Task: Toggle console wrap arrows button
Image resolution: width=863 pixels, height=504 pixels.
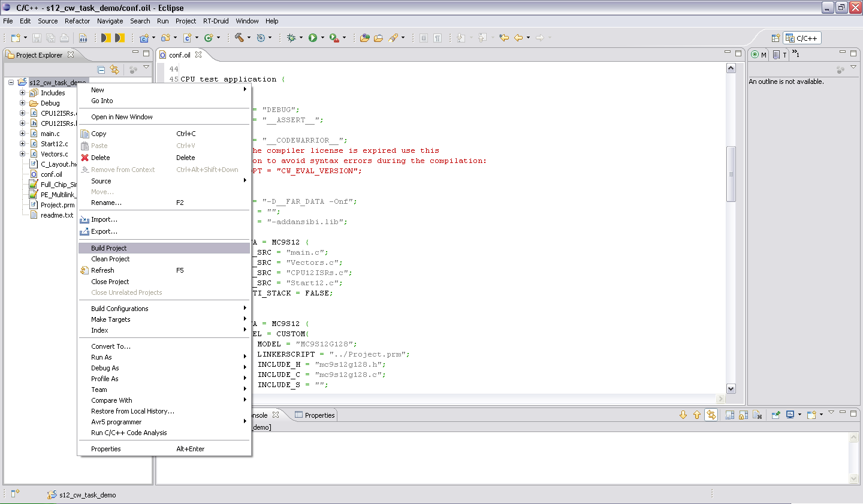Action: (x=711, y=415)
